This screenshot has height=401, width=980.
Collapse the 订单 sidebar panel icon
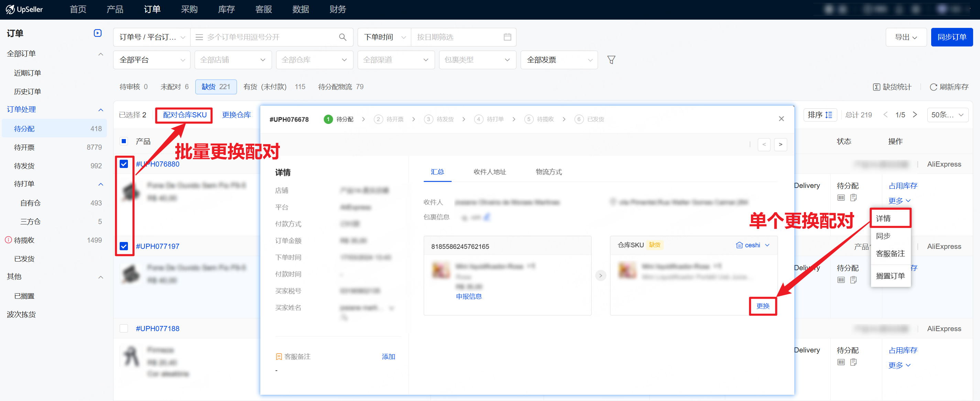tap(97, 33)
